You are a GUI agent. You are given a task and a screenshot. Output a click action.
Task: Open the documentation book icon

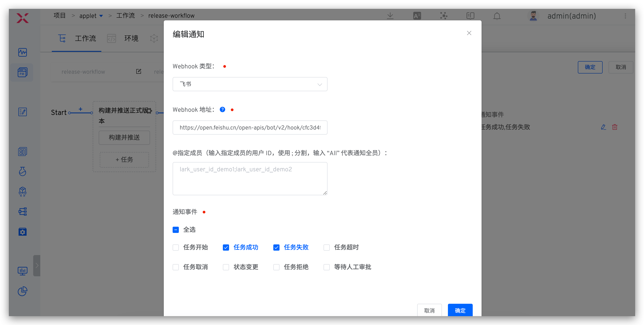tap(470, 16)
